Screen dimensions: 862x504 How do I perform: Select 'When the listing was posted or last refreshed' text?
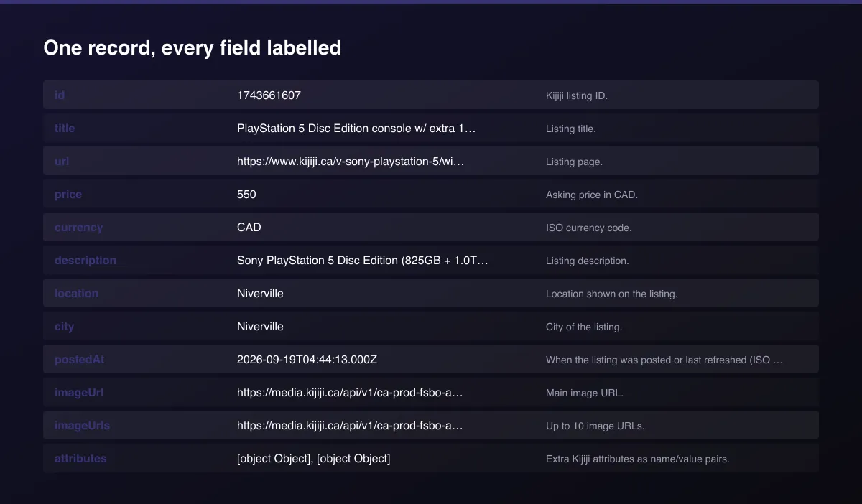coord(646,360)
